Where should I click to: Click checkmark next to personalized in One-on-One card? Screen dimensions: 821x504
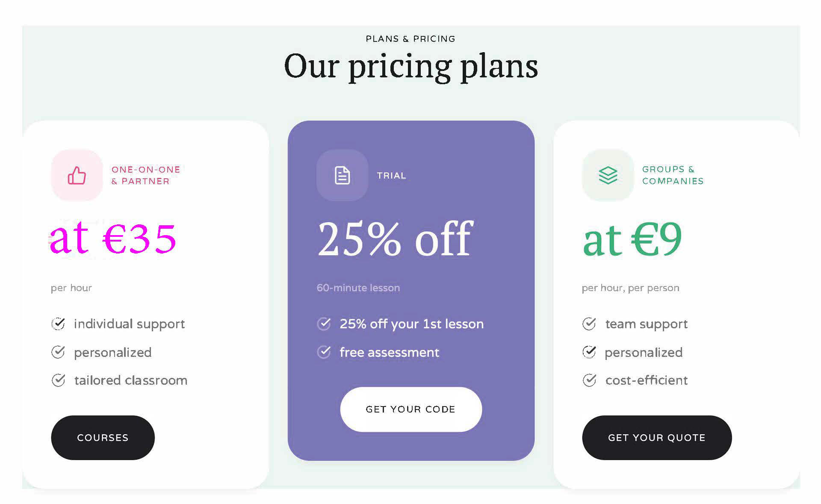coord(58,352)
